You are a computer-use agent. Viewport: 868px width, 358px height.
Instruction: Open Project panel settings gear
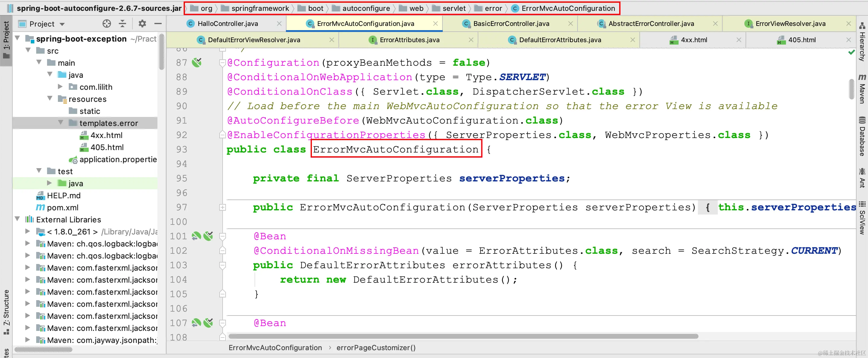(142, 24)
